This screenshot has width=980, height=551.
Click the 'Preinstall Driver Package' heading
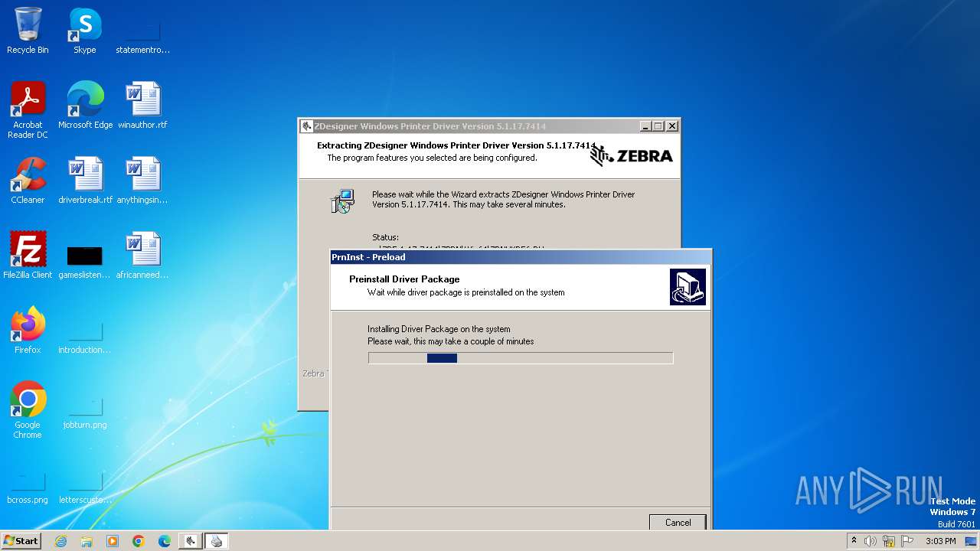coord(404,279)
